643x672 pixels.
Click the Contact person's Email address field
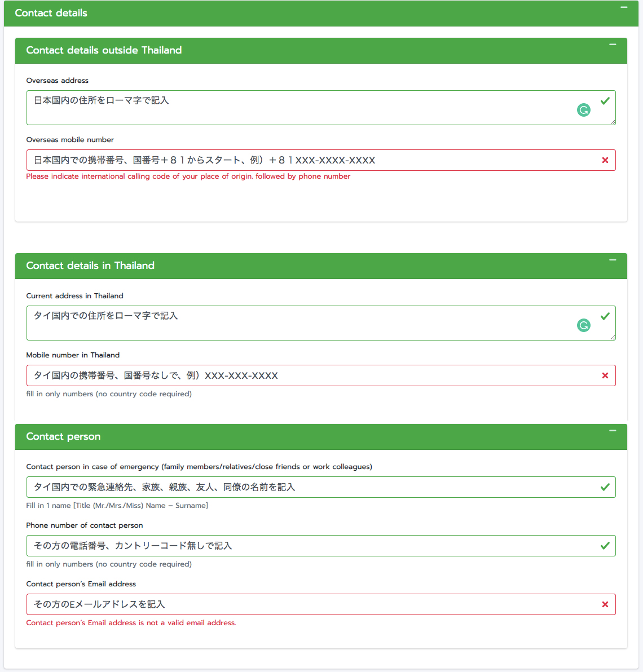pyautogui.click(x=305, y=604)
